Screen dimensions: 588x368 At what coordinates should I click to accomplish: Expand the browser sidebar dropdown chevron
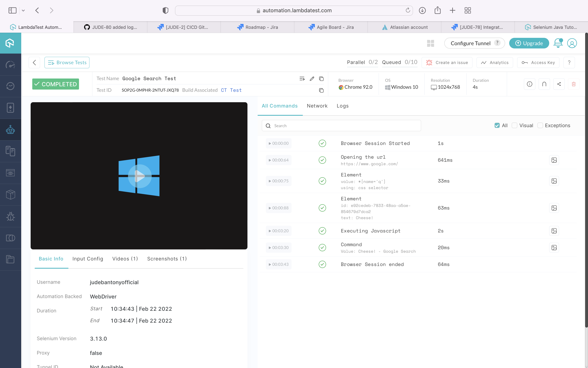pos(23,10)
